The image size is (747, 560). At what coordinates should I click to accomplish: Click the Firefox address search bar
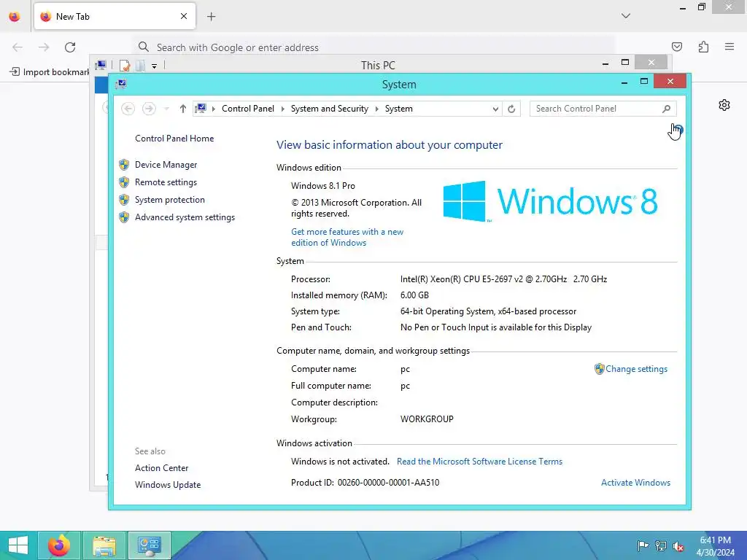pyautogui.click(x=374, y=47)
